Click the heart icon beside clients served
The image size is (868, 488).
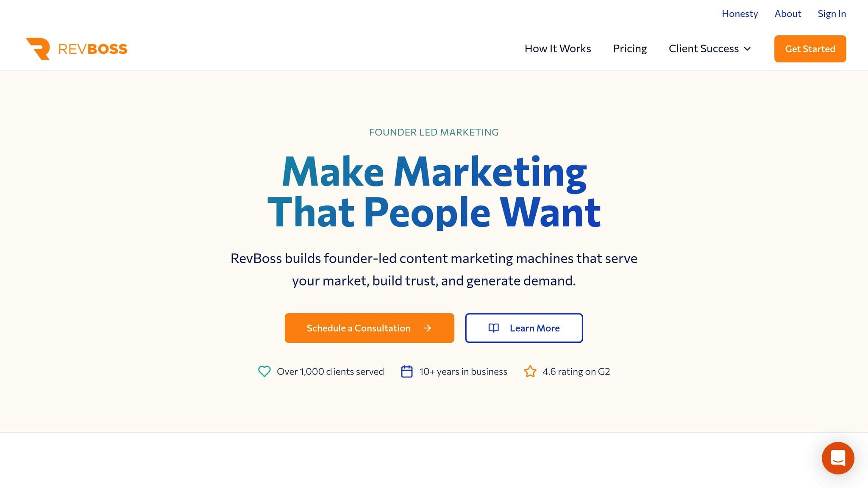coord(264,372)
